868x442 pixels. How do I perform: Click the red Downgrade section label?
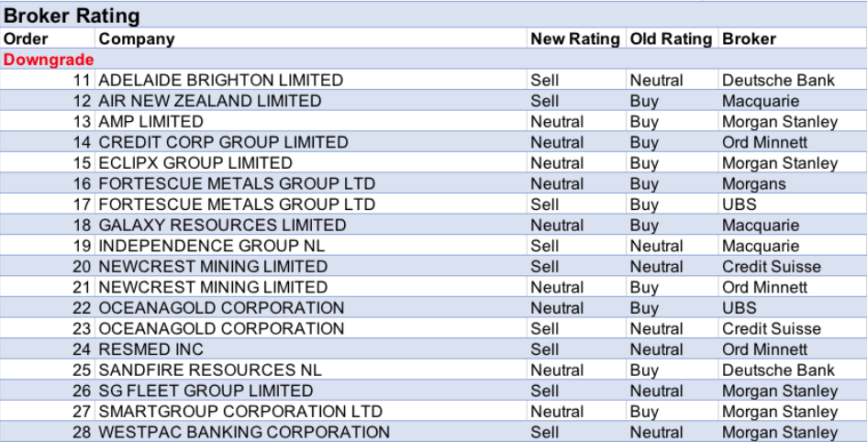coord(49,60)
